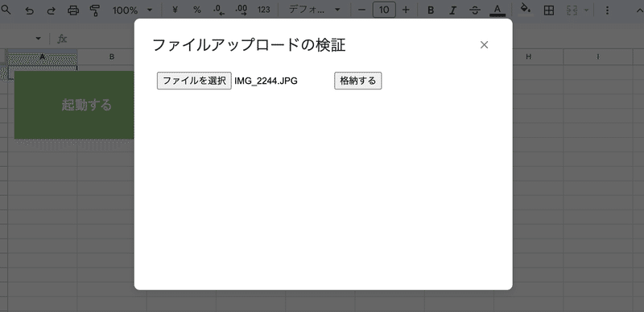644x312 pixels.
Task: Select the paint format tool
Action: 95,10
